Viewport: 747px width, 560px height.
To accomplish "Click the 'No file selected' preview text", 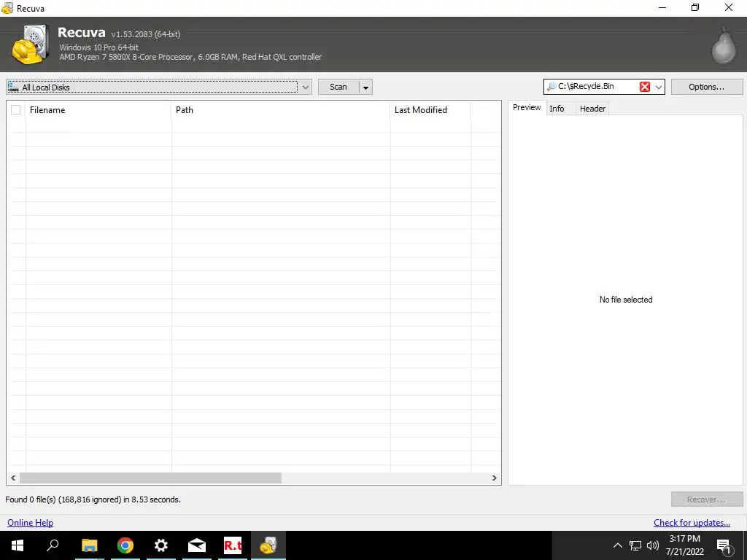I will [625, 300].
